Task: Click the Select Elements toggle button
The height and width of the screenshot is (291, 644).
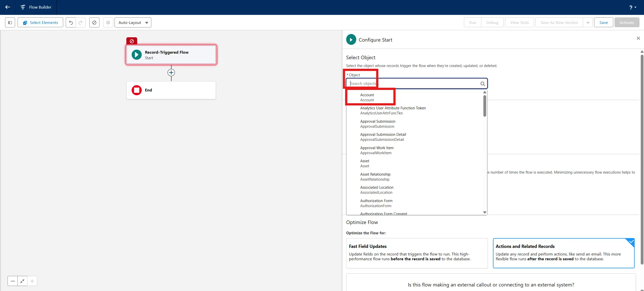Action: click(x=40, y=22)
